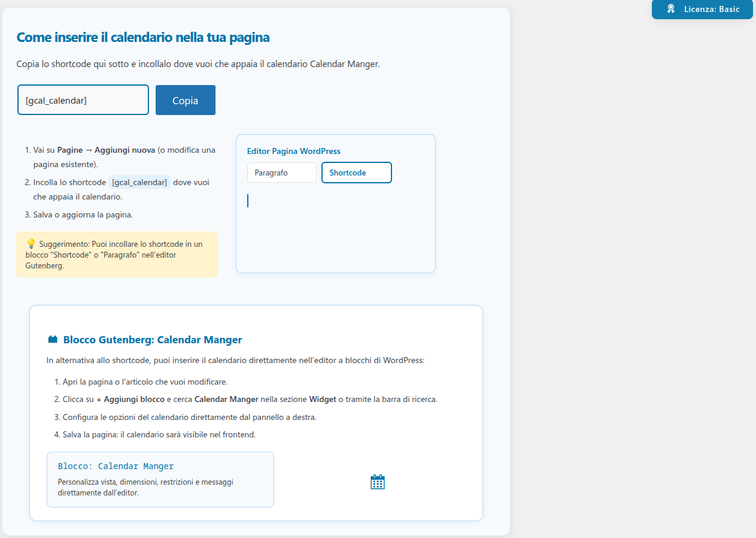Viewport: 756px width, 538px height.
Task: Open the Licenza: Basic label
Action: click(x=711, y=9)
